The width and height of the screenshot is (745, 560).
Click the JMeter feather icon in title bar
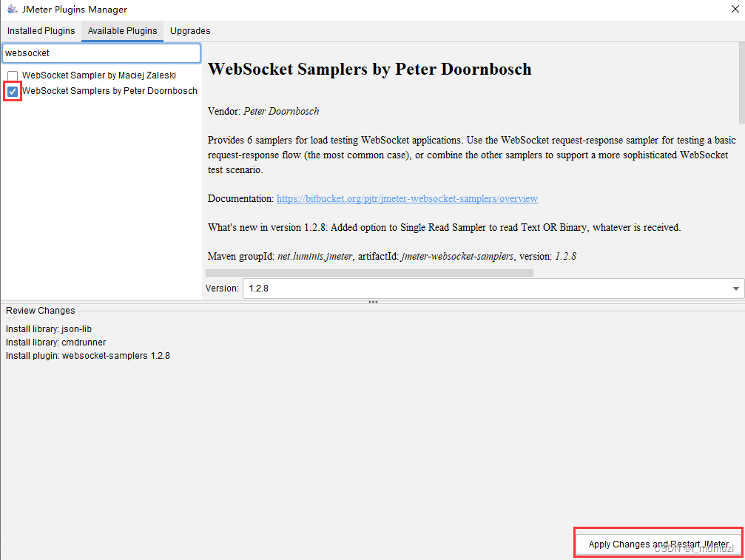tap(13, 9)
